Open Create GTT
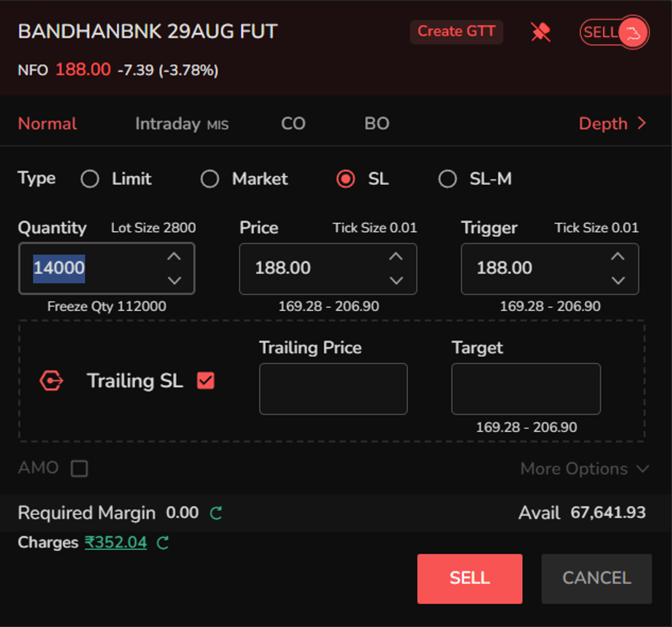672x627 pixels. coord(456,32)
